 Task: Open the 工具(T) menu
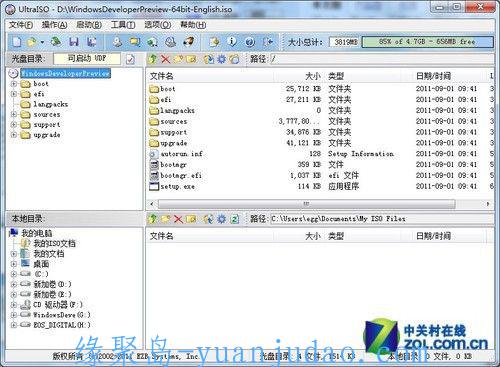click(x=123, y=25)
